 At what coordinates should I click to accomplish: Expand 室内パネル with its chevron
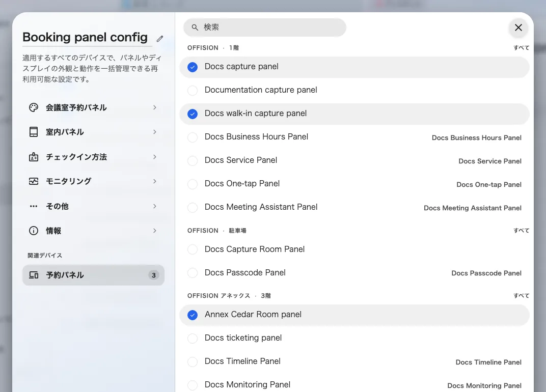[x=155, y=132]
